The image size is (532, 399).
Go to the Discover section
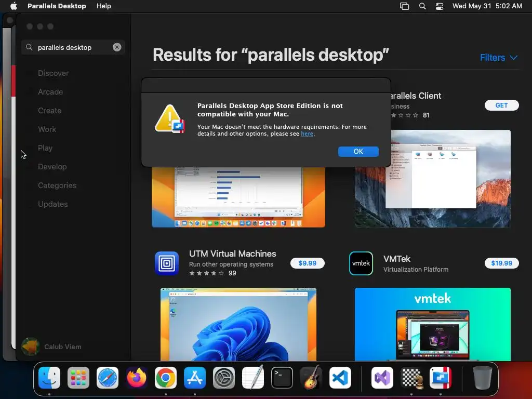click(54, 73)
